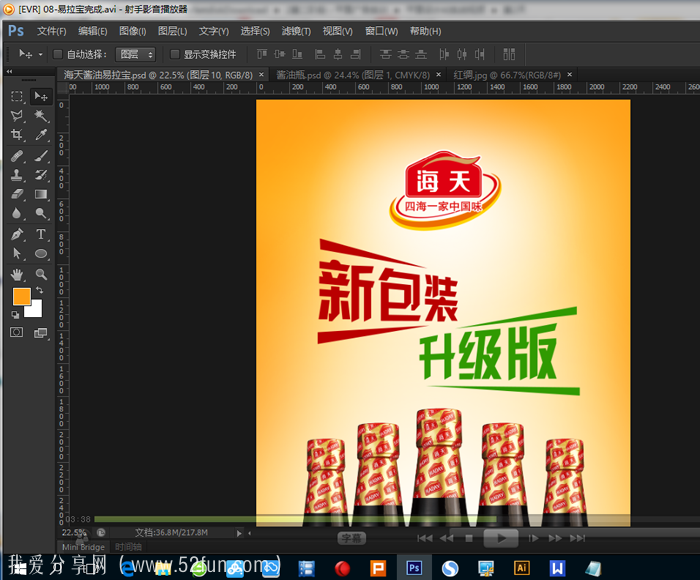
Task: Open the 文字(Y) menu
Action: tap(214, 31)
